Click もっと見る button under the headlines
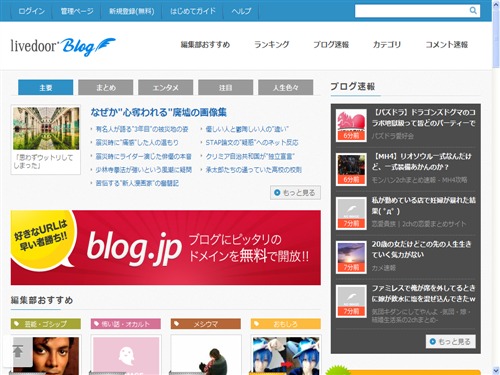Viewport: 500px width, 375px height. [295, 193]
